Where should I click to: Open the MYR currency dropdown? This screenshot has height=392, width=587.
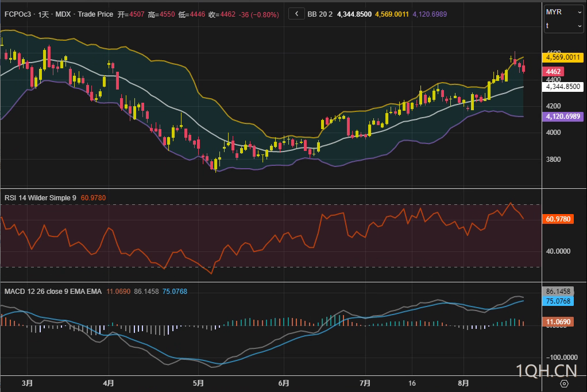tap(563, 12)
